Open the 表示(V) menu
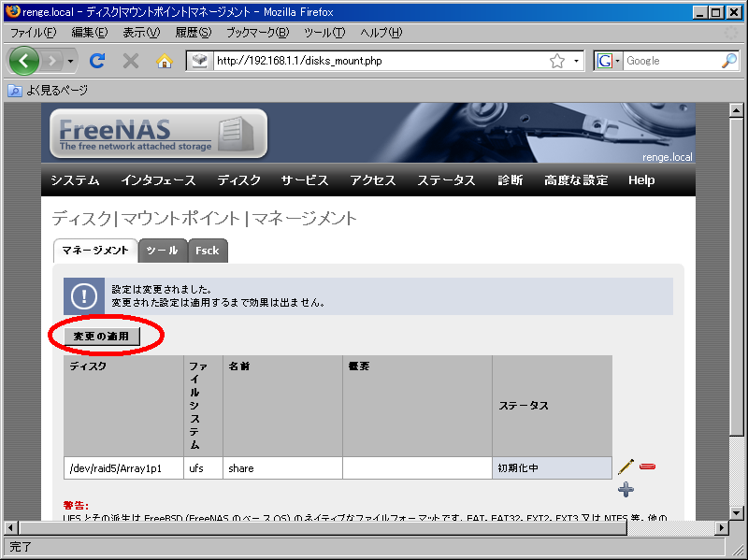The width and height of the screenshot is (748, 560). pos(141,33)
